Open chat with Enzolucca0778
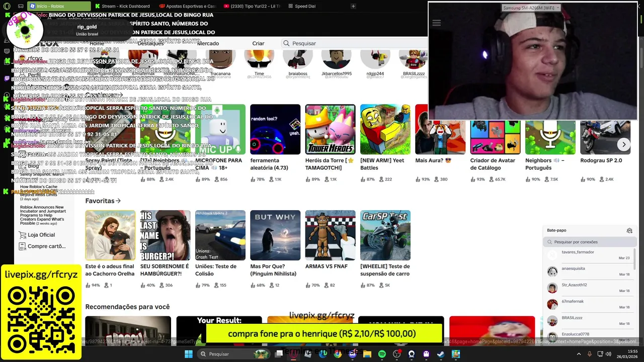The height and width of the screenshot is (362, 644). pos(589,336)
